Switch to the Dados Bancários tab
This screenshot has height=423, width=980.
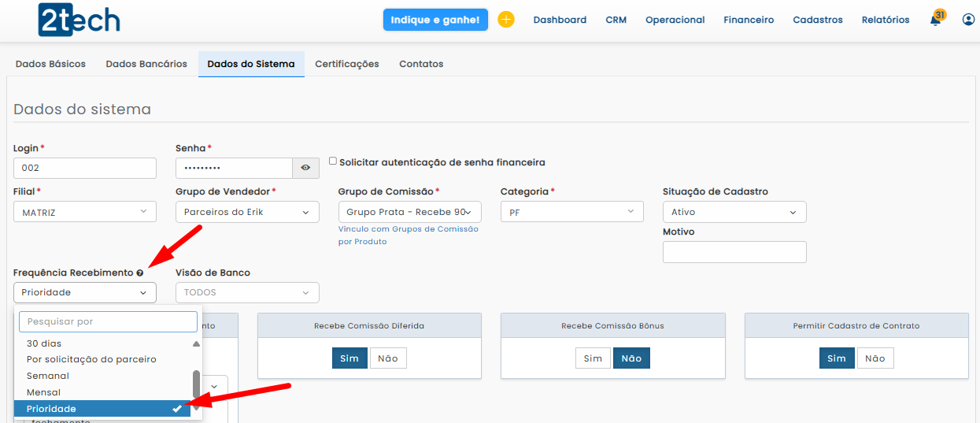point(146,64)
